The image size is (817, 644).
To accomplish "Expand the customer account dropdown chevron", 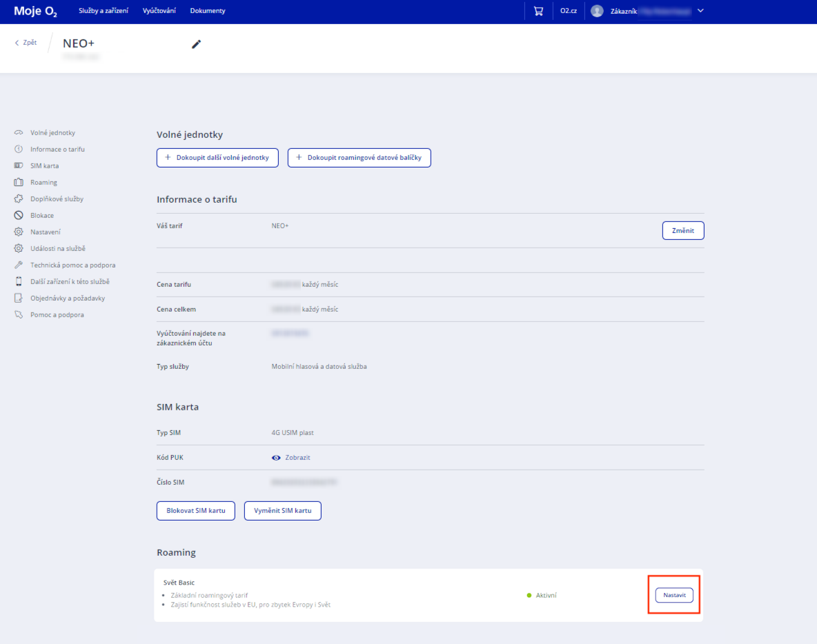I will [700, 11].
